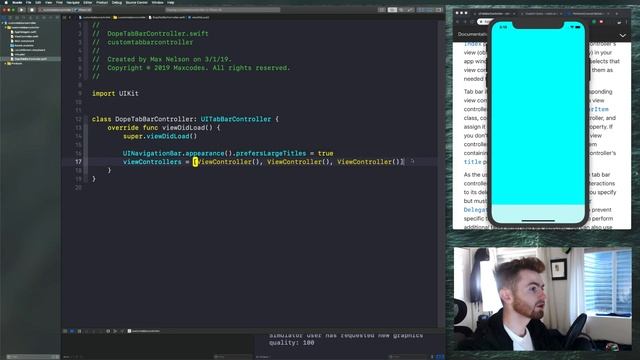This screenshot has height=360, width=640.
Task: Toggle the right Inspector panel
Action: (439, 10)
